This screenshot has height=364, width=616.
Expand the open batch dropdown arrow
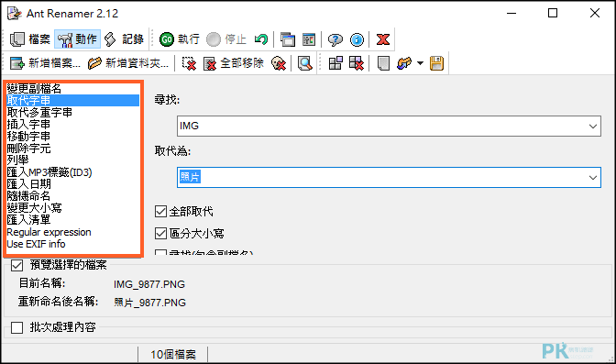pyautogui.click(x=420, y=63)
